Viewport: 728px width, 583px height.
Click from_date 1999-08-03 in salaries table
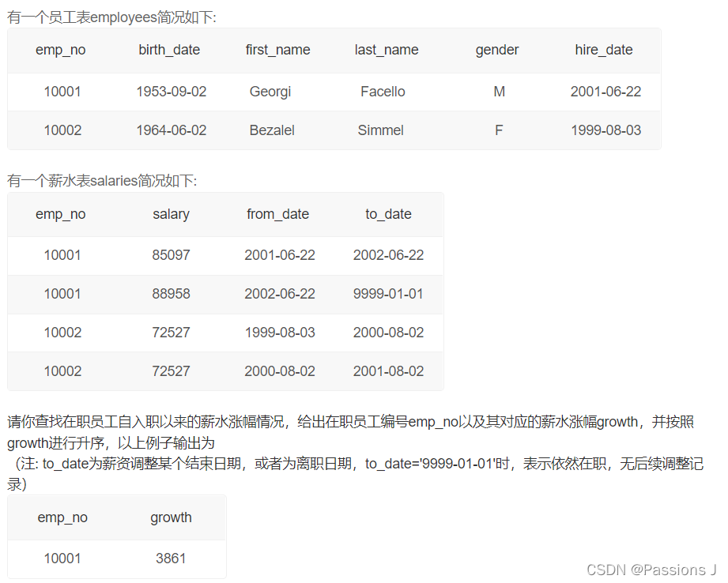280,333
